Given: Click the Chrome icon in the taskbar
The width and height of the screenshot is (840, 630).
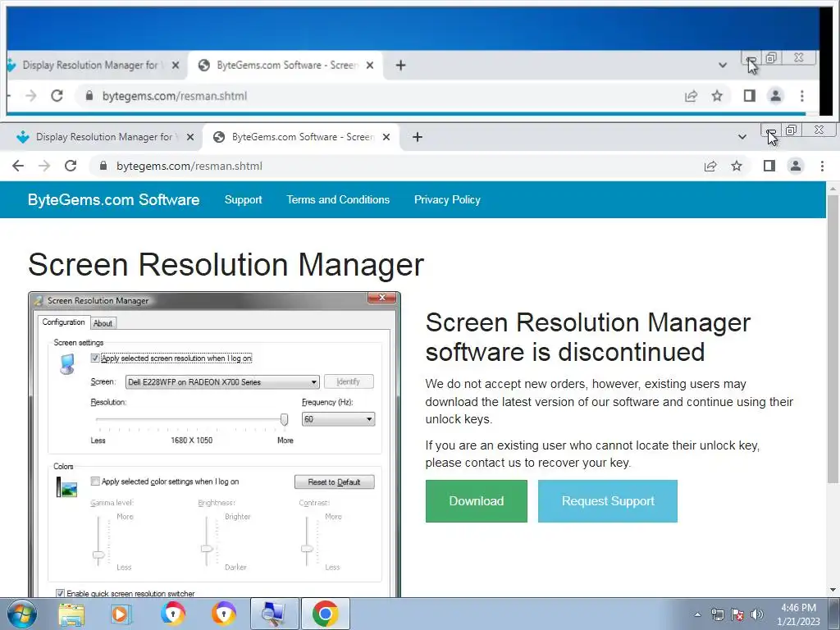Looking at the screenshot, I should pos(325,614).
